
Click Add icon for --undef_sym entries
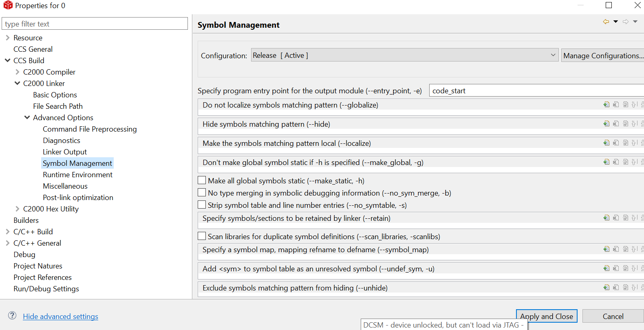[x=607, y=268]
